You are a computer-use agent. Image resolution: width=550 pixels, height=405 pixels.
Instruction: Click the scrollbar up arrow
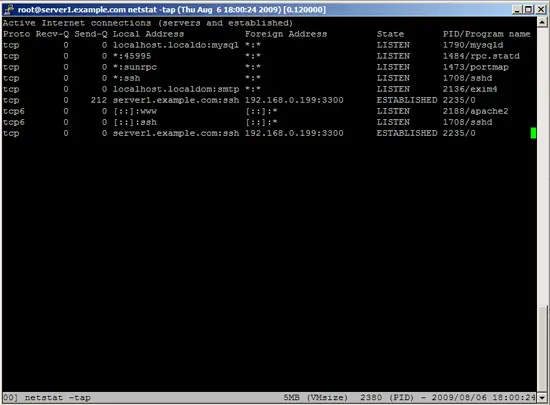coord(542,23)
